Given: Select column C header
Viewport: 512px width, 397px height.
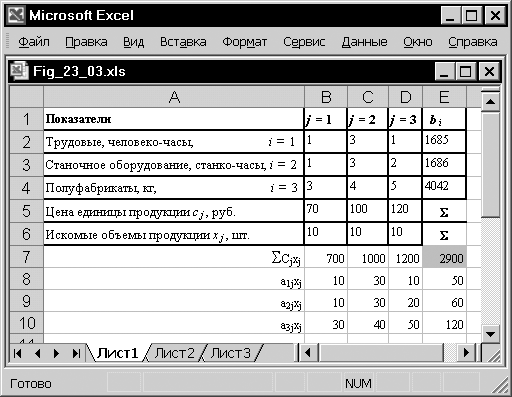Looking at the screenshot, I should pyautogui.click(x=368, y=97).
